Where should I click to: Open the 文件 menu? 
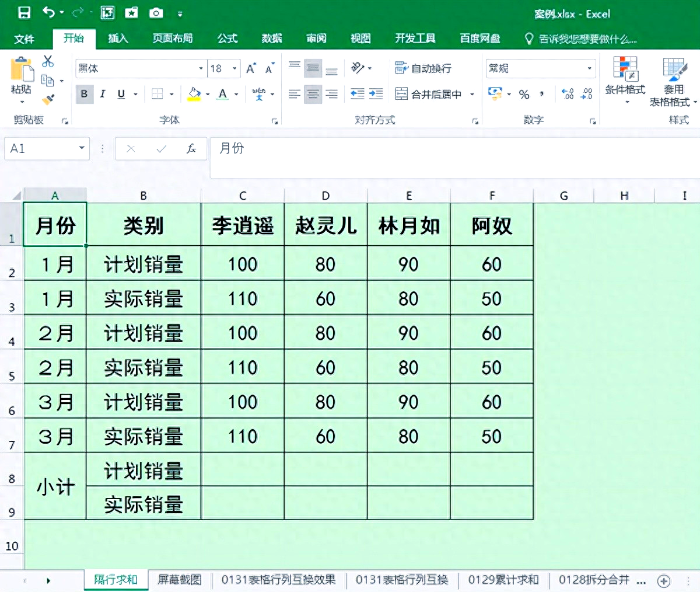tap(24, 39)
